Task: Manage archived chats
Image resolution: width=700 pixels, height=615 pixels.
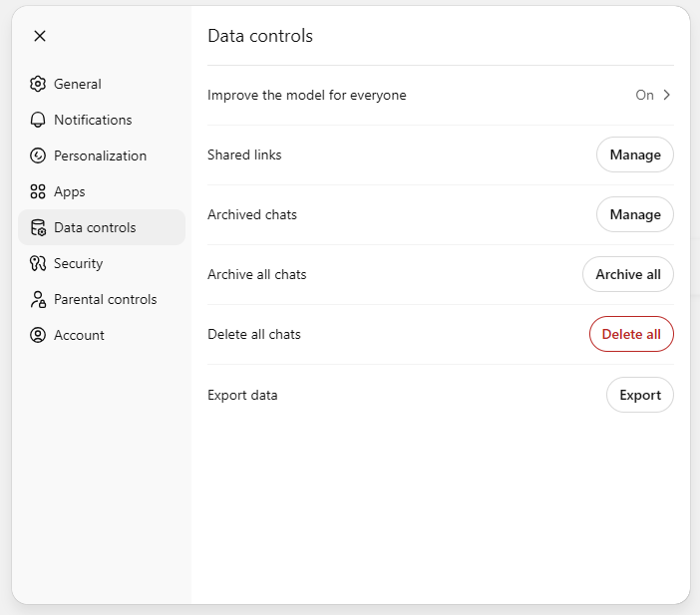Action: pyautogui.click(x=635, y=214)
